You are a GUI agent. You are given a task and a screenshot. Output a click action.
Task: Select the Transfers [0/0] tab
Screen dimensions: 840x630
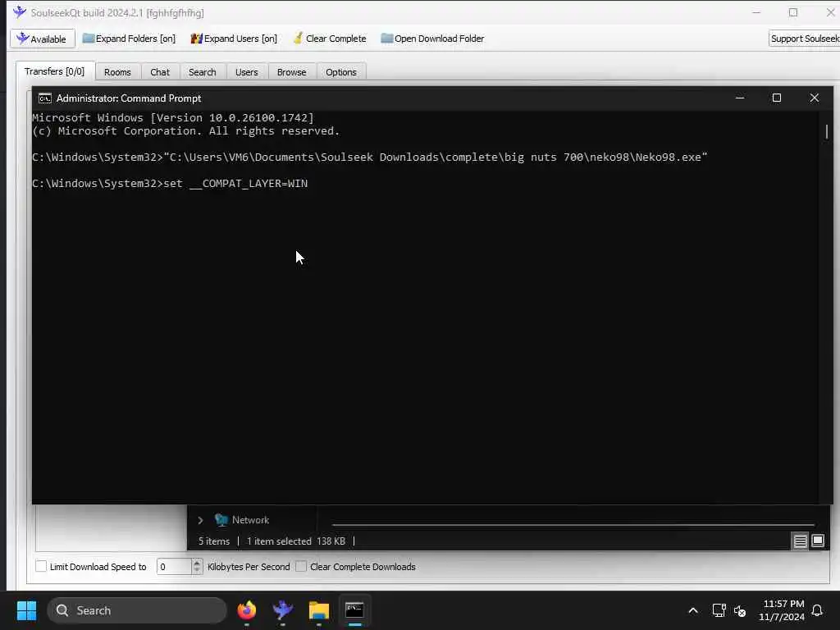(55, 71)
